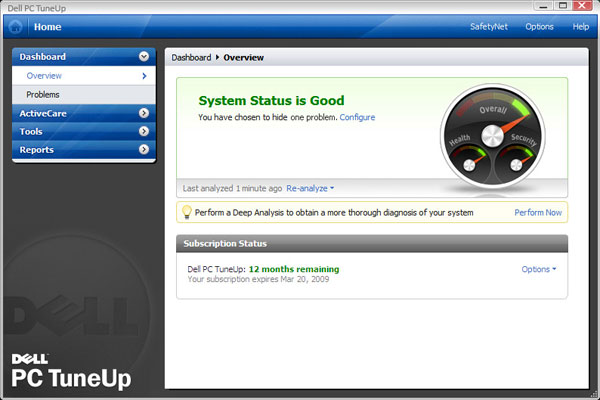
Task: Click the Home house icon
Action: click(x=15, y=27)
